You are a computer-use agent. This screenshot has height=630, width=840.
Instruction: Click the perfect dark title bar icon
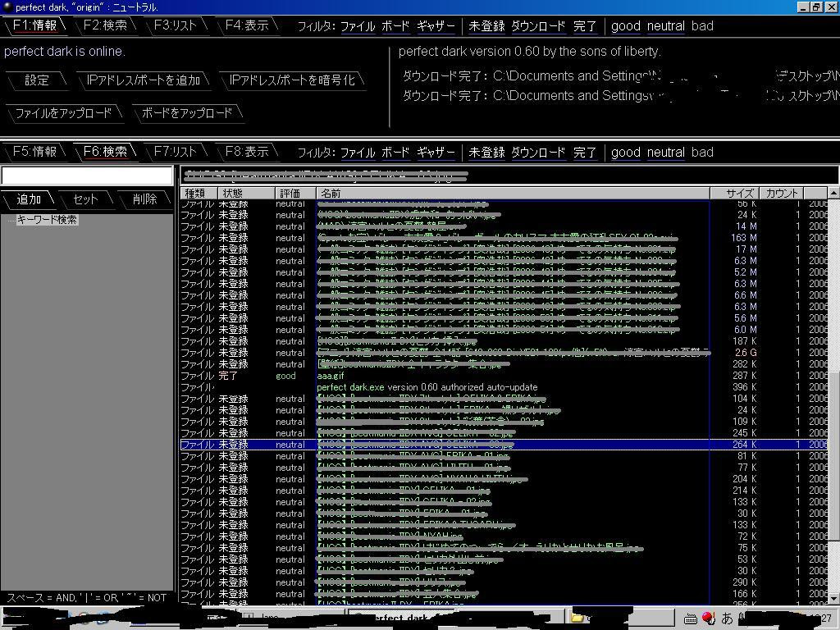tap(7, 7)
